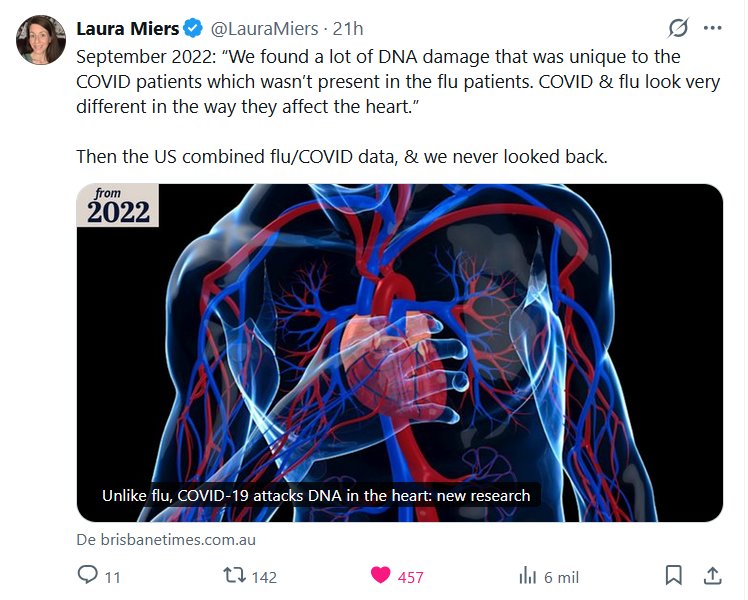Open the three-dot More options menu
The height and width of the screenshot is (600, 748).
[x=712, y=28]
